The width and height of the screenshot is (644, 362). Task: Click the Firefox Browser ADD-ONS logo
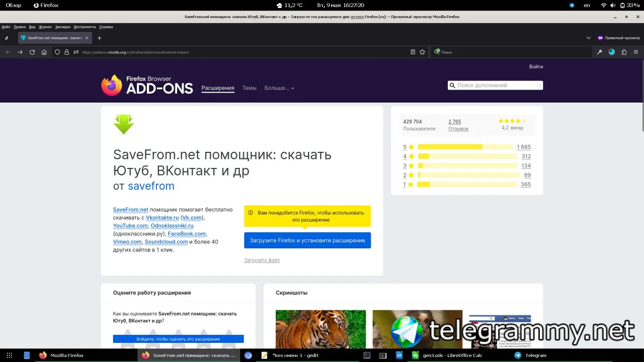point(147,85)
